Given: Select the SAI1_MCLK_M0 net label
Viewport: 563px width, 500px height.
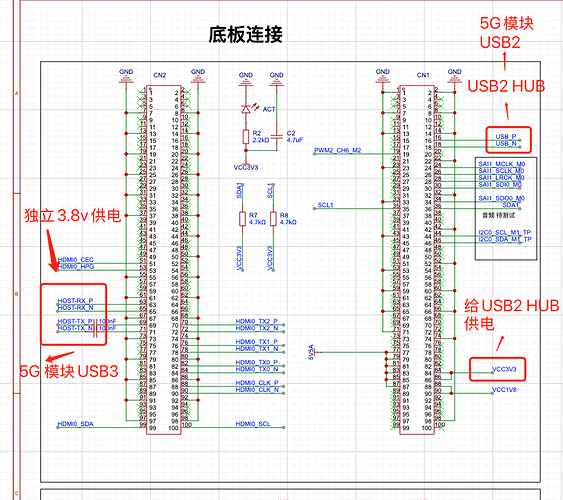Looking at the screenshot, I should click(502, 164).
